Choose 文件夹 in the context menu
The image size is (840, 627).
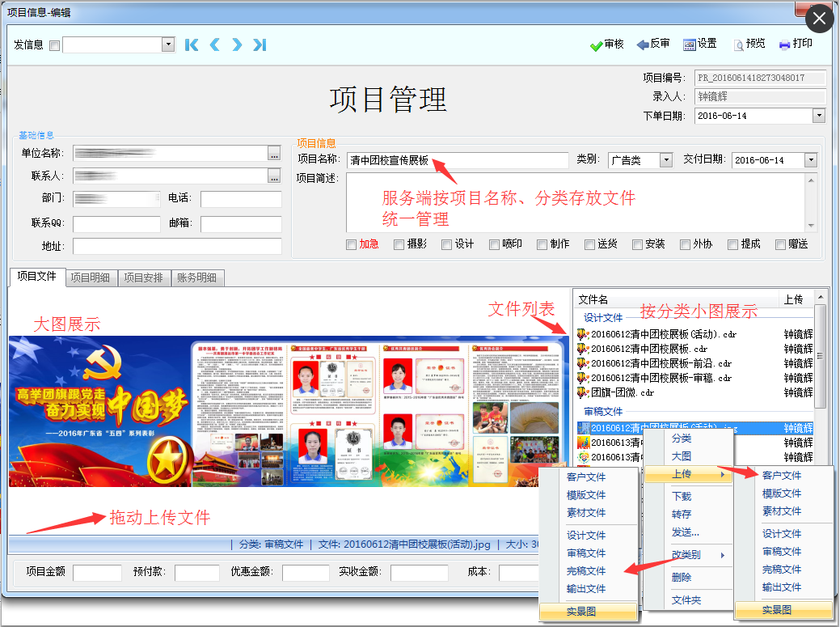688,600
